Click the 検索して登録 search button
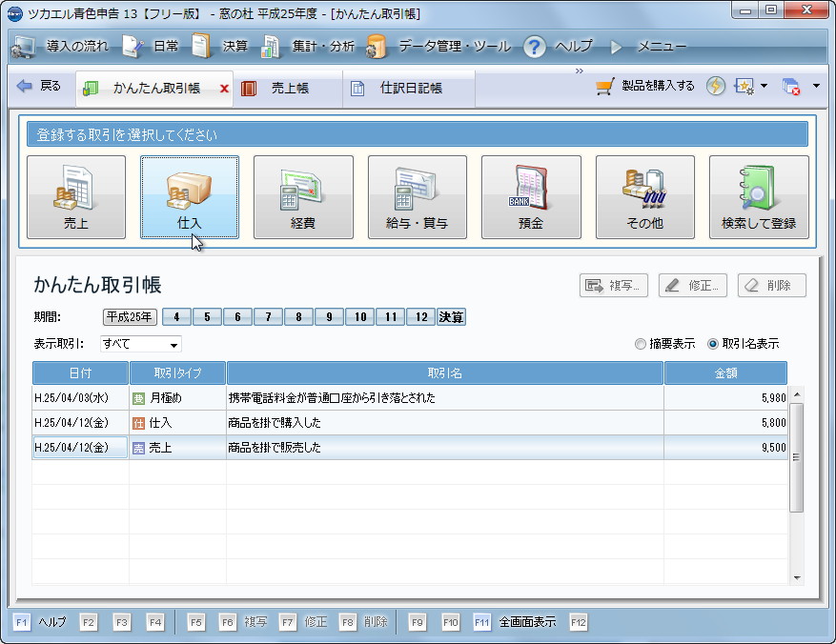Image resolution: width=836 pixels, height=644 pixels. [x=759, y=196]
